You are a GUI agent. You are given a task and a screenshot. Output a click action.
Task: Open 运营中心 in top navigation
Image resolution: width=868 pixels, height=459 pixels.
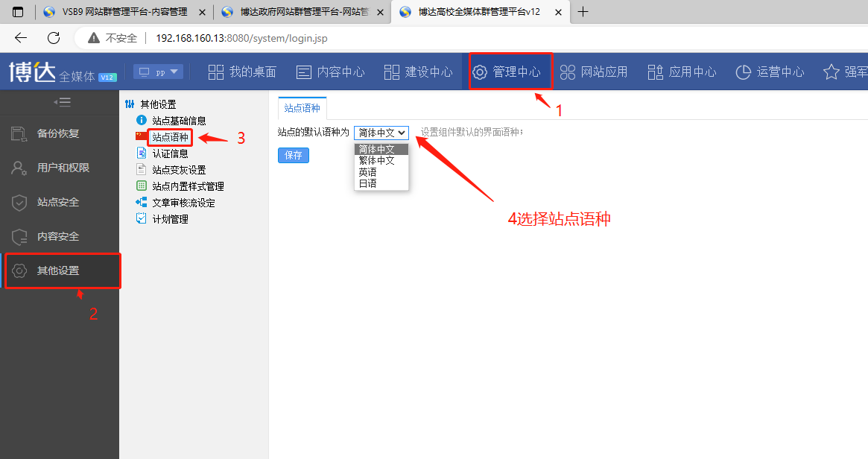[x=770, y=72]
